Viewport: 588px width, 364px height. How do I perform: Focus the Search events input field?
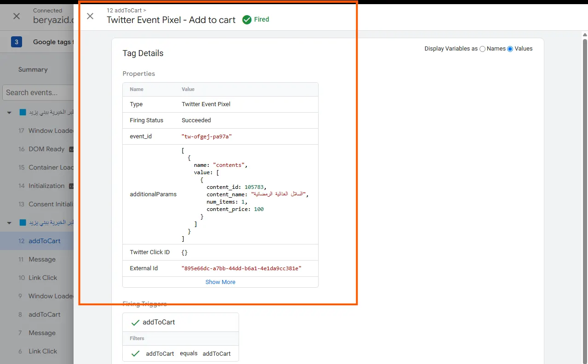point(38,92)
